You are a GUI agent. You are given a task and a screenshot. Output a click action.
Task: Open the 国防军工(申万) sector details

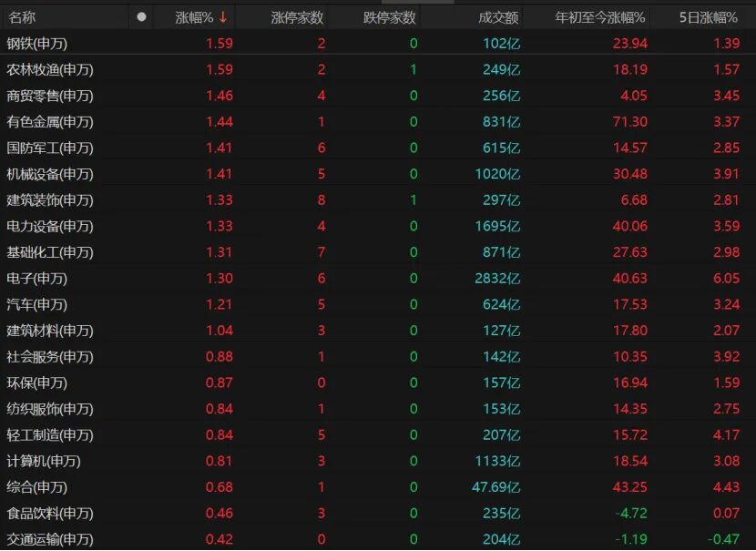pyautogui.click(x=50, y=148)
